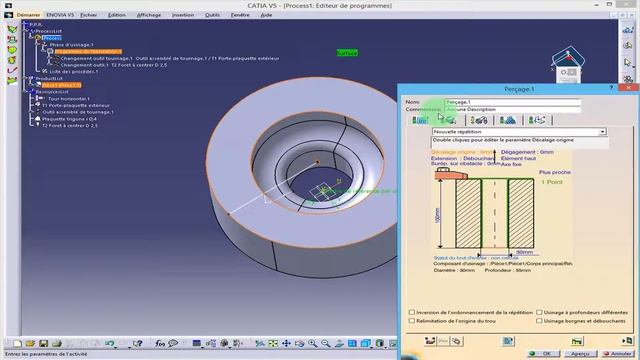640x360 pixels.
Task: Select the Pan four-arrow icon
Action: click(x=286, y=344)
